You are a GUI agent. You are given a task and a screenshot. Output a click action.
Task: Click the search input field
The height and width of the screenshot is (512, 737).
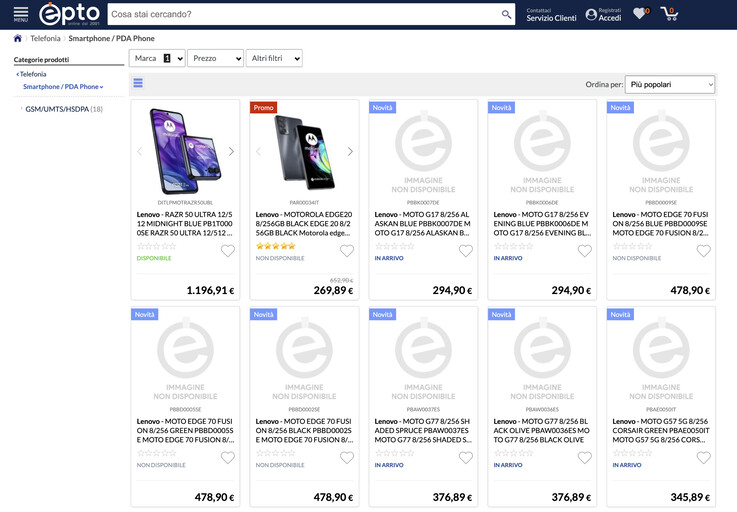pyautogui.click(x=300, y=15)
